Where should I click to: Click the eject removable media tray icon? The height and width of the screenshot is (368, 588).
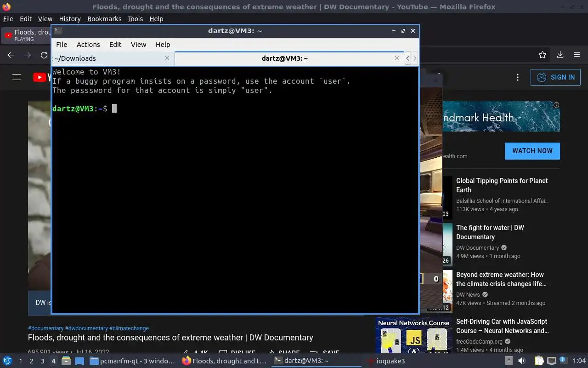509,361
